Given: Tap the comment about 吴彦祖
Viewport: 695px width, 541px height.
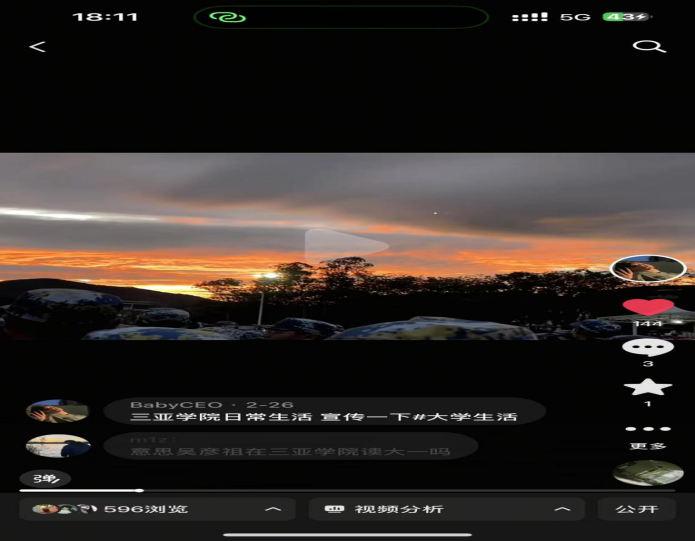Looking at the screenshot, I should 290,451.
